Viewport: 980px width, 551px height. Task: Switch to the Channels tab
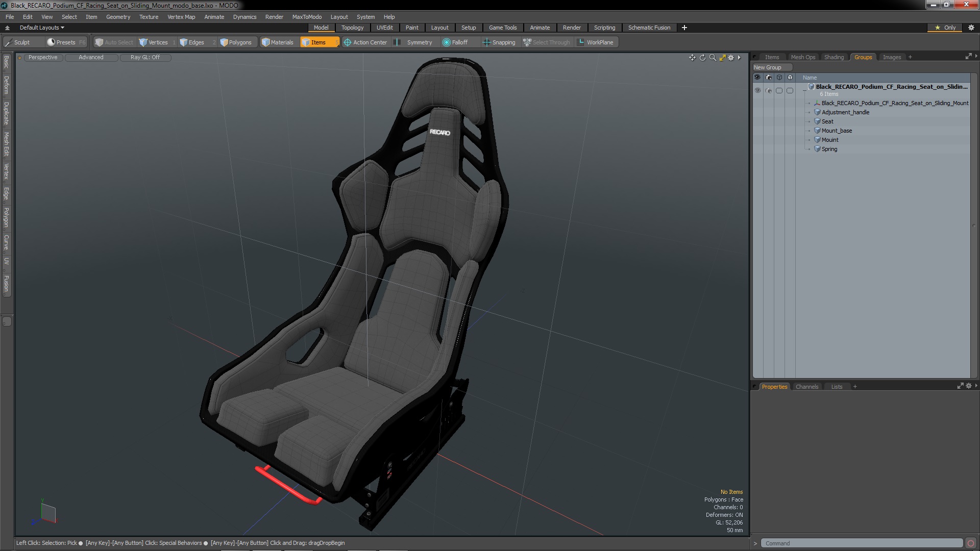point(807,387)
